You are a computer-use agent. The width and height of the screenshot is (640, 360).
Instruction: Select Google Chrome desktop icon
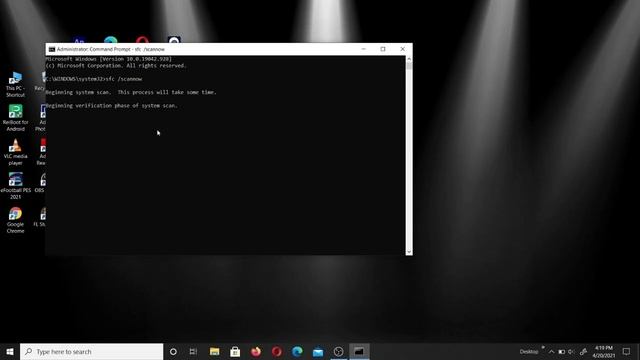(x=16, y=220)
